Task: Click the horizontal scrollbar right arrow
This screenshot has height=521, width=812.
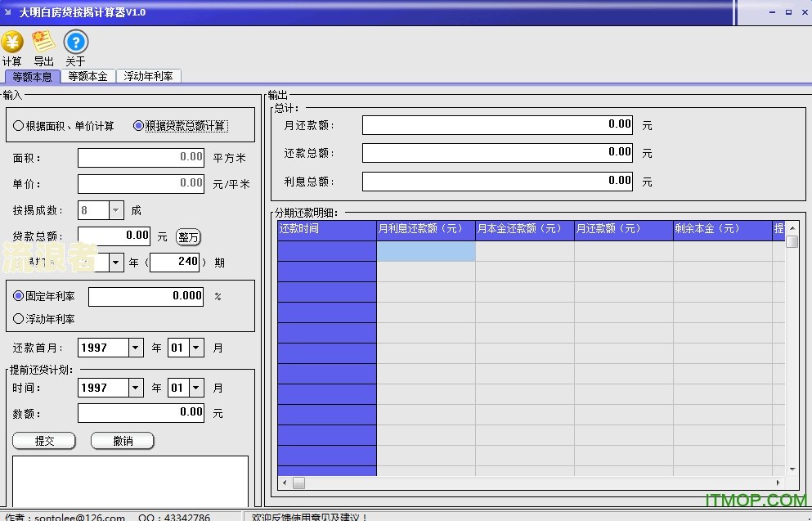Action: pos(778,483)
